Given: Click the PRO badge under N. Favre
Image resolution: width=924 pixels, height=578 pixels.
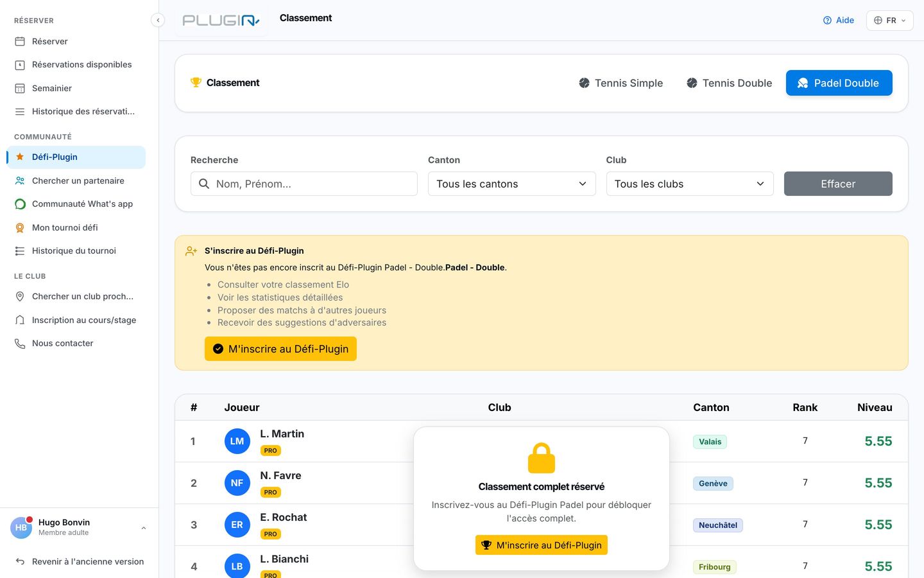Looking at the screenshot, I should [270, 493].
